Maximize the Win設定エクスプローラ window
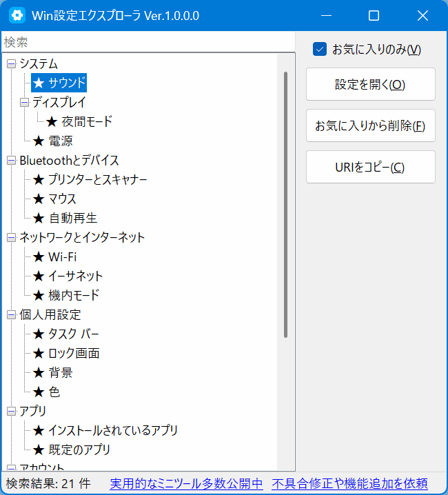This screenshot has height=495, width=448. [x=374, y=15]
